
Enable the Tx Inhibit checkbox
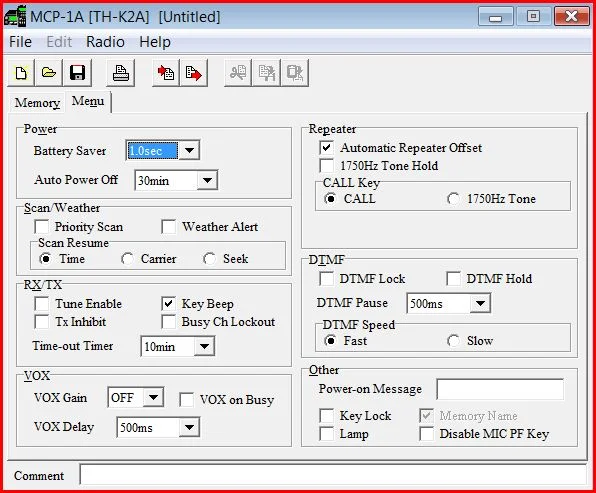(42, 322)
